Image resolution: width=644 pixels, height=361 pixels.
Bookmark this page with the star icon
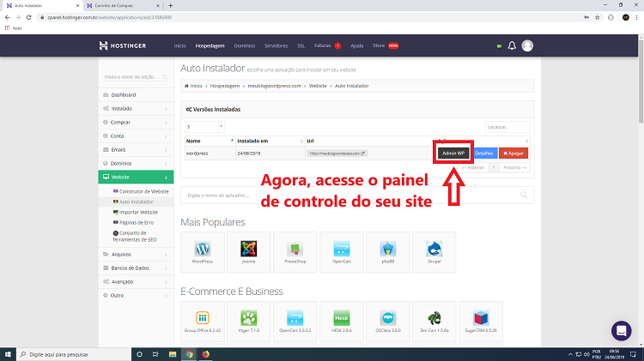pos(597,17)
